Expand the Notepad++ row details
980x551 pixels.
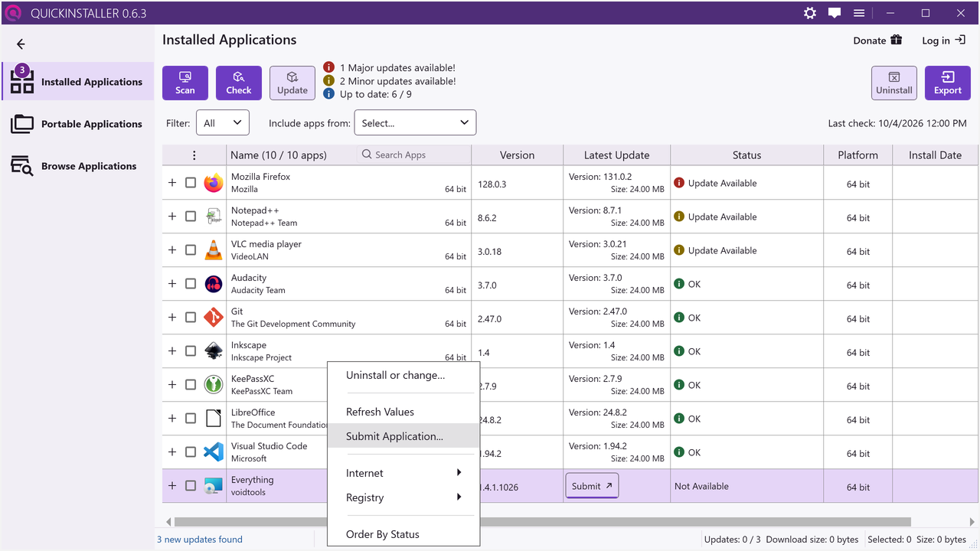(x=172, y=217)
